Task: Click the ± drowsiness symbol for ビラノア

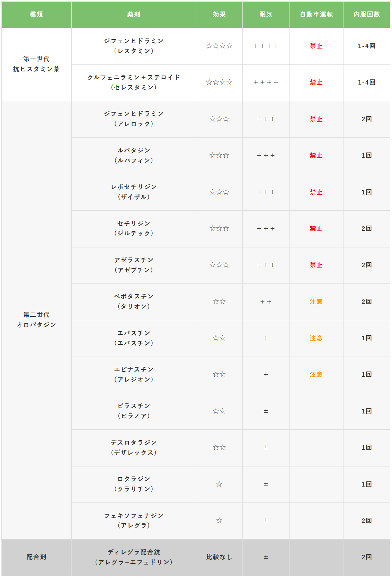Action: (x=266, y=411)
